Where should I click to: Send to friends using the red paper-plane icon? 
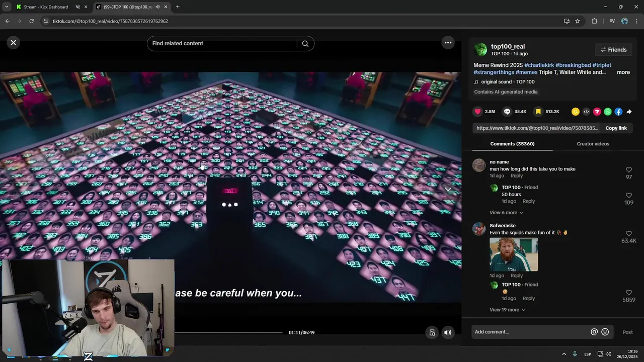(597, 112)
